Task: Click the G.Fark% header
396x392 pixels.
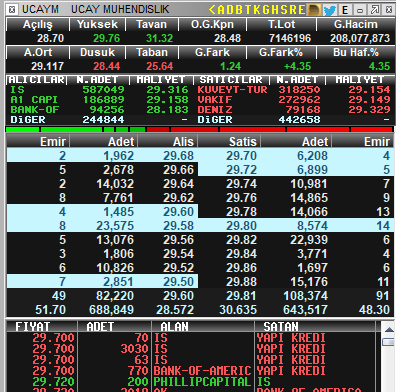Action: (x=281, y=52)
